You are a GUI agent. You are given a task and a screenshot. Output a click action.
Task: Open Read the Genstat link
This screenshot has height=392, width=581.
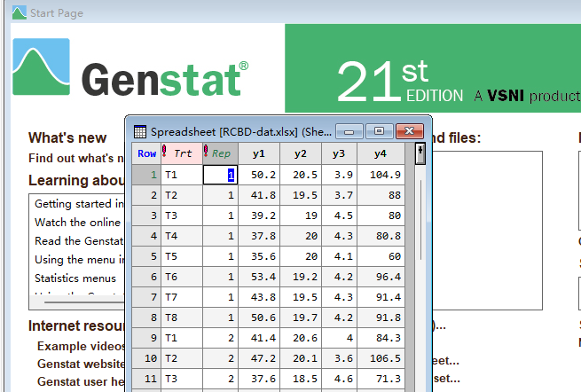[79, 241]
